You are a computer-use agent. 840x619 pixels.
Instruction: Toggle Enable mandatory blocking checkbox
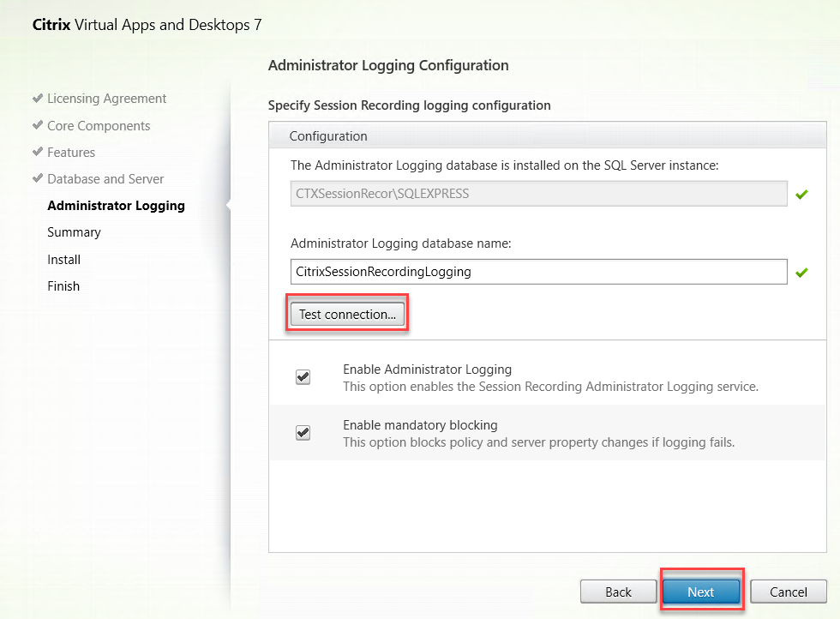point(303,433)
